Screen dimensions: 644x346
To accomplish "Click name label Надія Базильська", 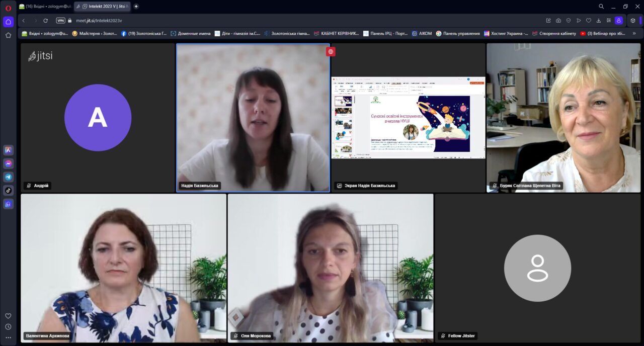I will click(200, 186).
